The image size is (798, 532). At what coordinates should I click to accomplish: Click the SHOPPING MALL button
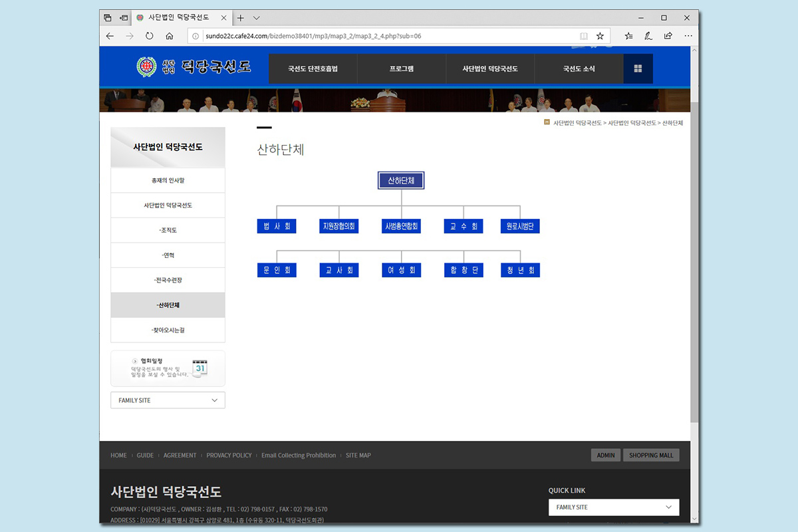click(651, 456)
